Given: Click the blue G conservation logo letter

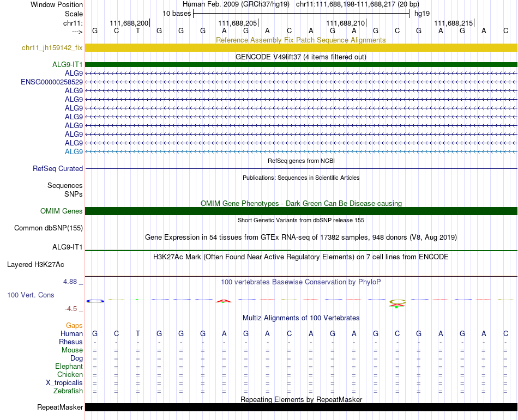Looking at the screenshot, I should [95, 301].
